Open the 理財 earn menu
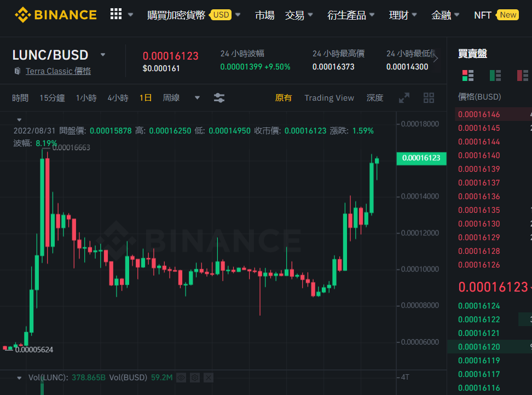Image resolution: width=532 pixels, height=395 pixels. point(403,15)
